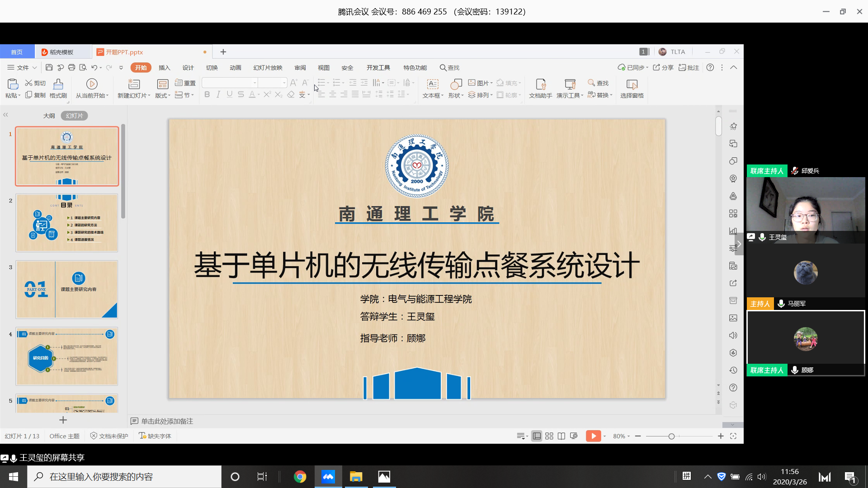
Task: Click orange Play slideshow button in status bar
Action: 593,436
